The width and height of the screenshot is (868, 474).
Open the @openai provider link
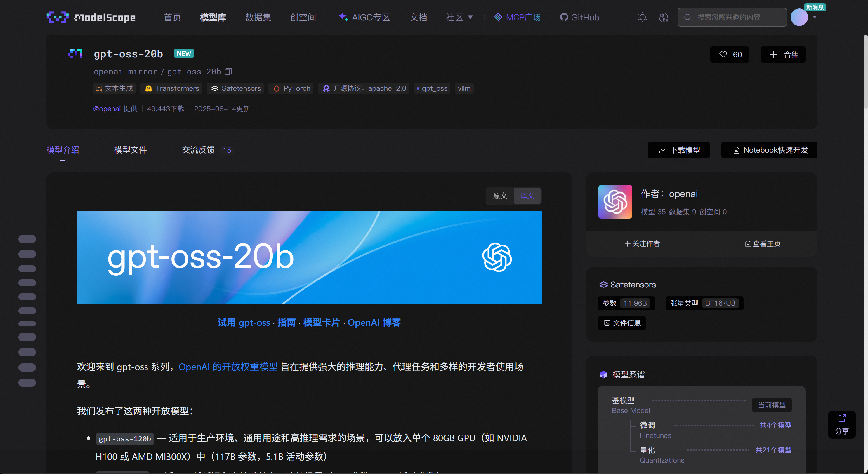tap(107, 109)
